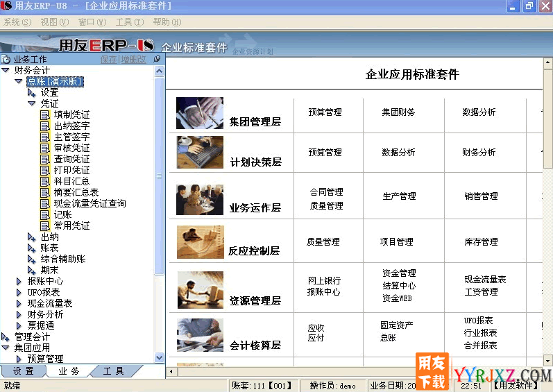Click the main panel scroll-up arrow
The height and width of the screenshot is (392, 553).
[x=547, y=63]
